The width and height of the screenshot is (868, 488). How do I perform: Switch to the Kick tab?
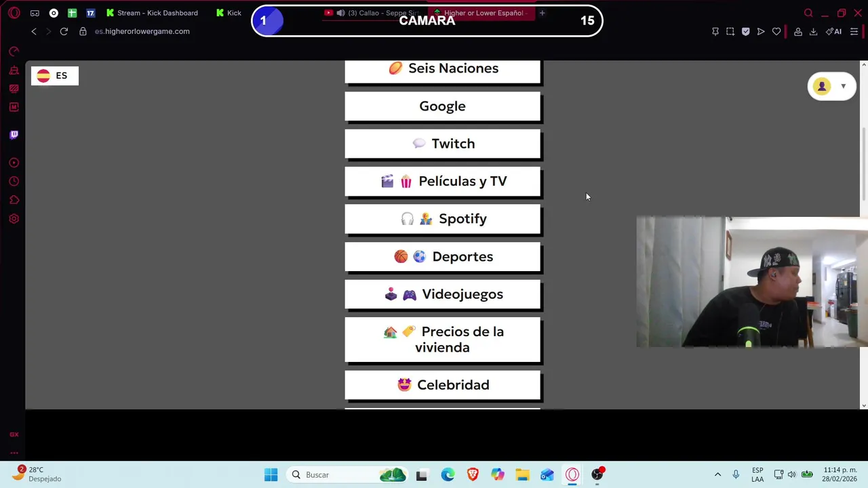(229, 13)
